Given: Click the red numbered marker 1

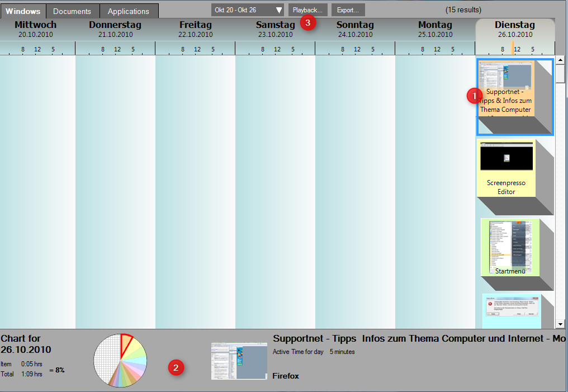Looking at the screenshot, I should tap(474, 96).
